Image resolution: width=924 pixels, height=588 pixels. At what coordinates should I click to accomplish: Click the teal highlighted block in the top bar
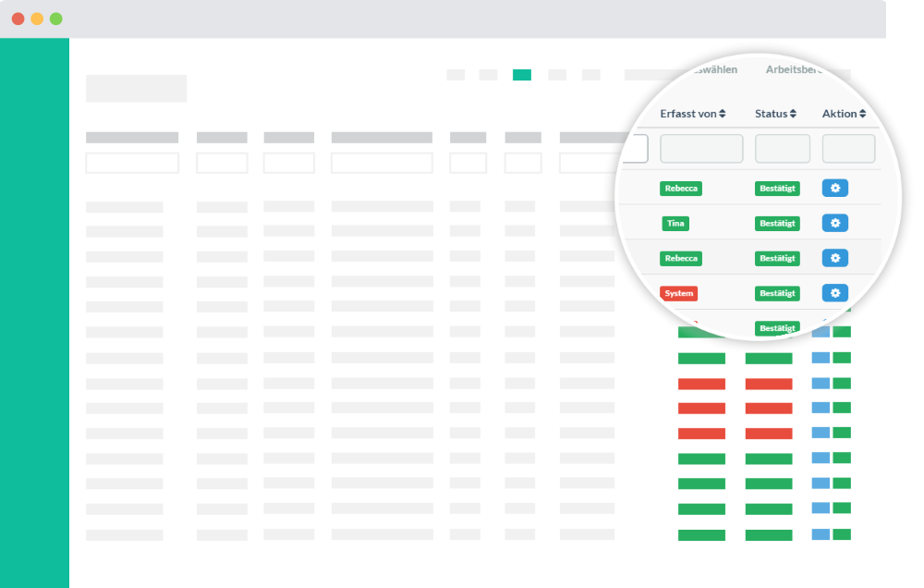click(522, 75)
